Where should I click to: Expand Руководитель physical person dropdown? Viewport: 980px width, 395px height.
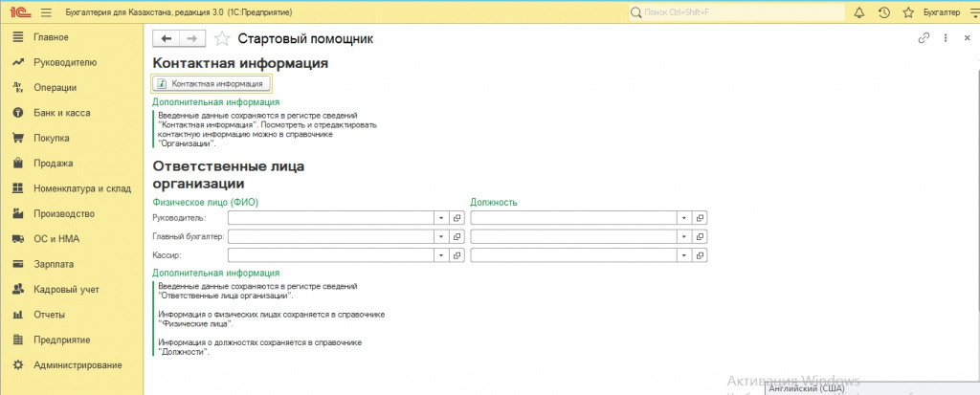pos(441,217)
